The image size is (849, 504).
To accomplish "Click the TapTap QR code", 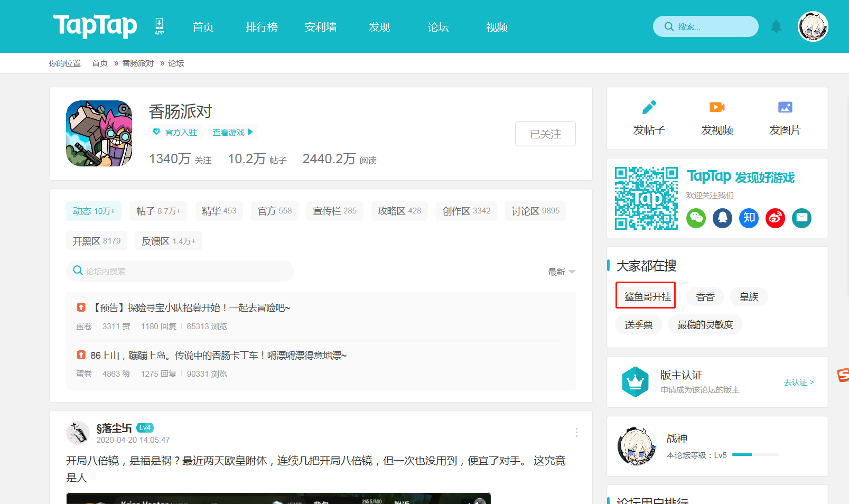I will 646,198.
